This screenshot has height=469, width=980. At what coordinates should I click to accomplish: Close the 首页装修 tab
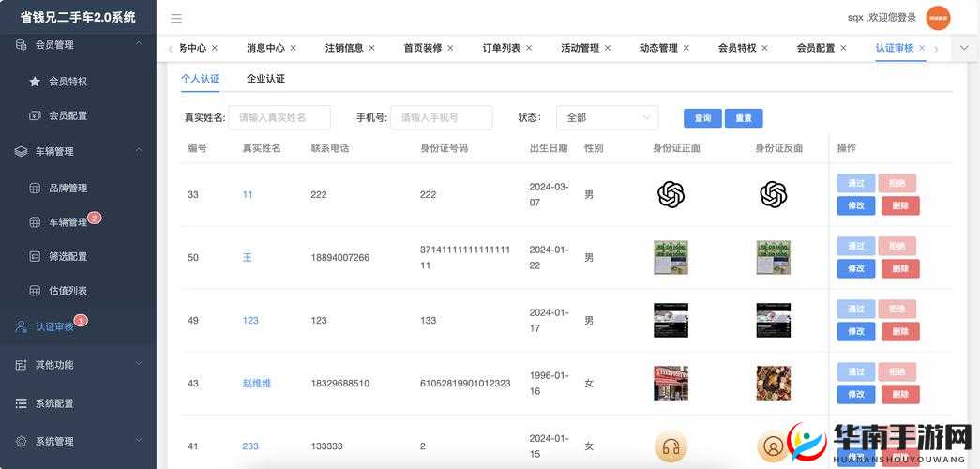[x=451, y=48]
